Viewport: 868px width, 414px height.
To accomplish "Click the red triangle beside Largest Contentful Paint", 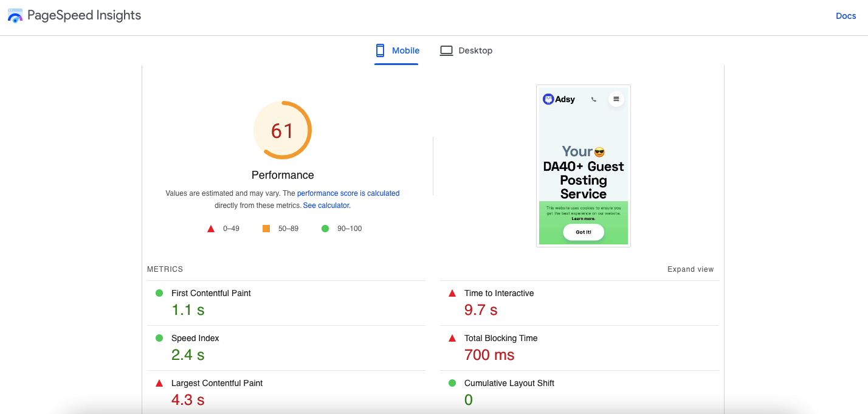I will [x=159, y=383].
